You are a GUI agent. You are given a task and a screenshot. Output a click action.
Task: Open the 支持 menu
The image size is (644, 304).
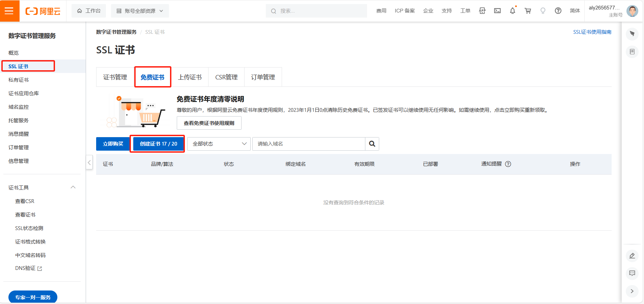point(447,11)
